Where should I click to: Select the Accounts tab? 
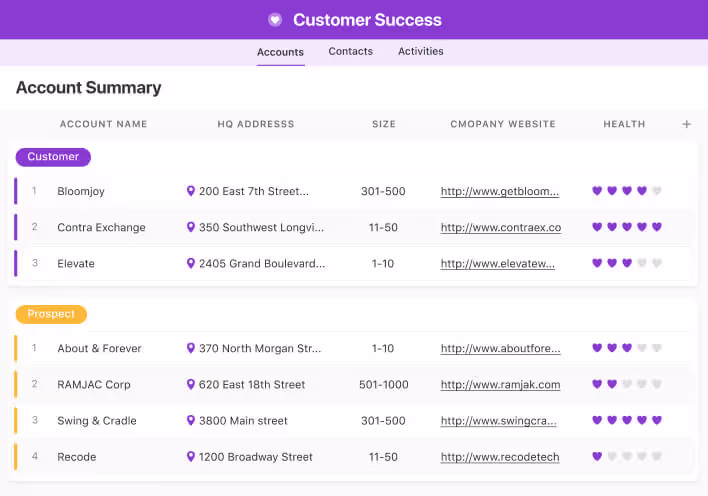[x=280, y=52]
